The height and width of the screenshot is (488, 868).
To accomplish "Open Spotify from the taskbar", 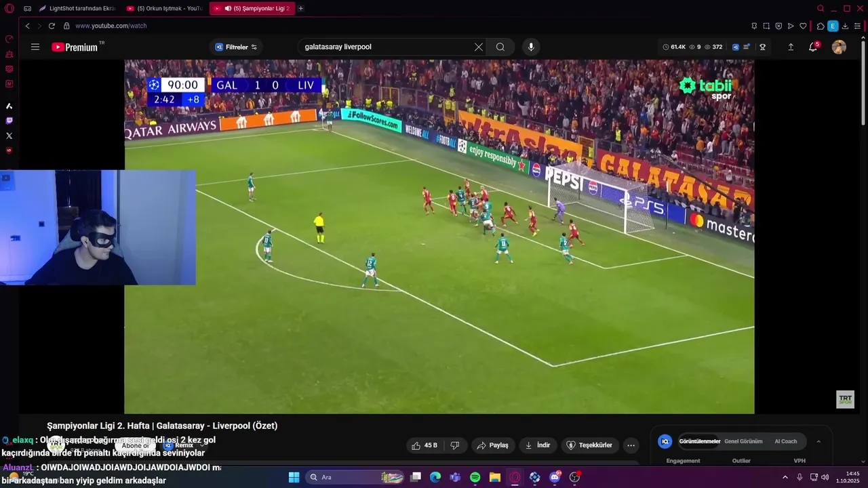I will (x=475, y=477).
